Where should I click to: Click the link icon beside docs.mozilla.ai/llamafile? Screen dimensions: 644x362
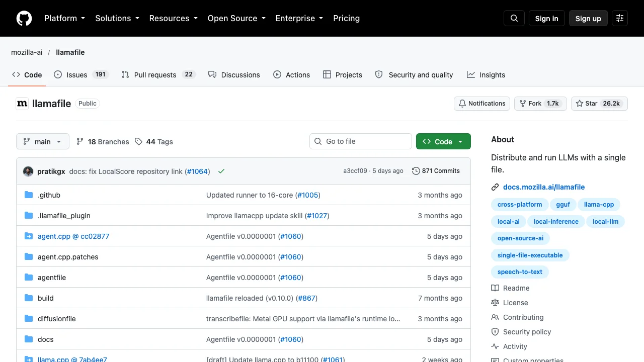pos(495,187)
